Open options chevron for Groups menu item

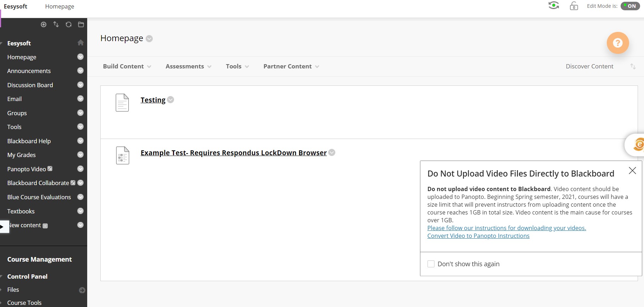coord(80,113)
